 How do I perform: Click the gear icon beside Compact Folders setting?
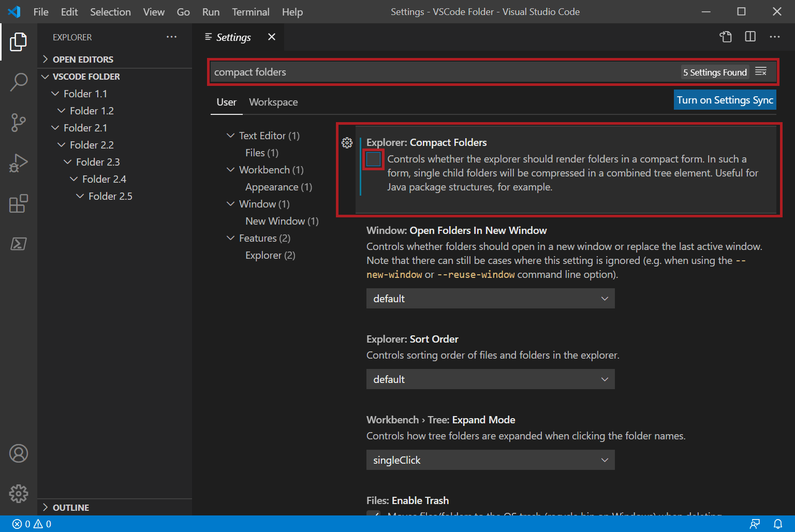coord(347,143)
